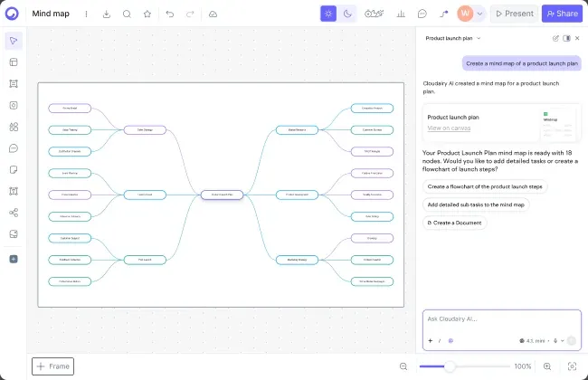The width and height of the screenshot is (588, 380).
Task: Click the collaborators glasses icon in the top bar
Action: pyautogui.click(x=374, y=14)
